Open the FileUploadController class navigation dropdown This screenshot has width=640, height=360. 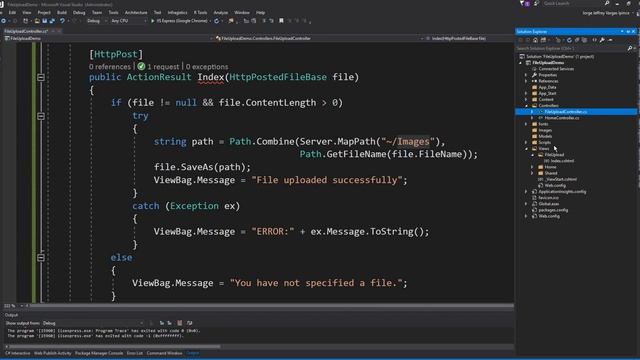[x=321, y=38]
